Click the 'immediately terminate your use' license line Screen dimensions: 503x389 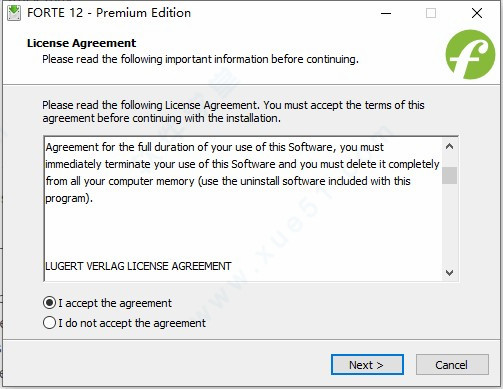(x=242, y=164)
